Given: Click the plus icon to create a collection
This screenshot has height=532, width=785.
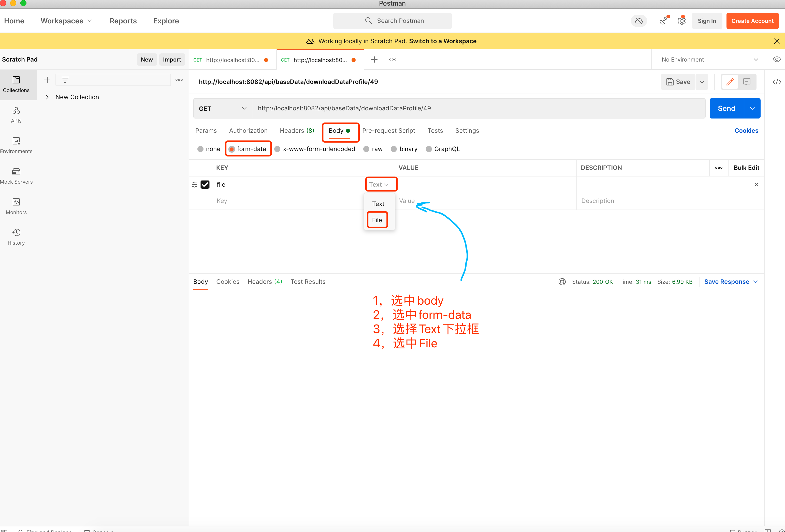Looking at the screenshot, I should point(47,80).
